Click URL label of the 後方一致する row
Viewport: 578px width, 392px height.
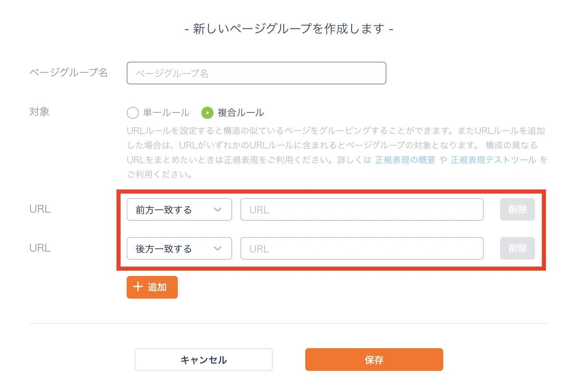[40, 248]
